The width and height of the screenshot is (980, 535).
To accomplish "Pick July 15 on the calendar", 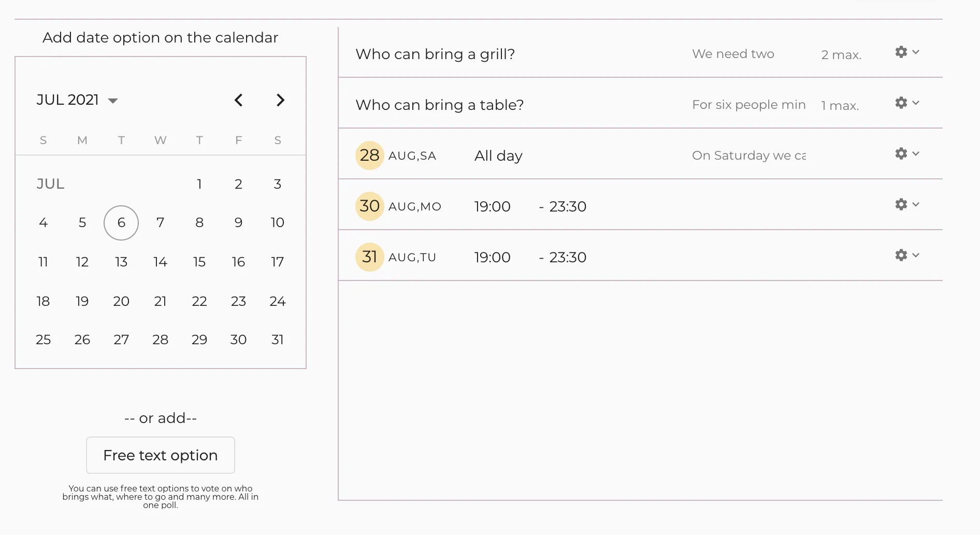I will [199, 262].
